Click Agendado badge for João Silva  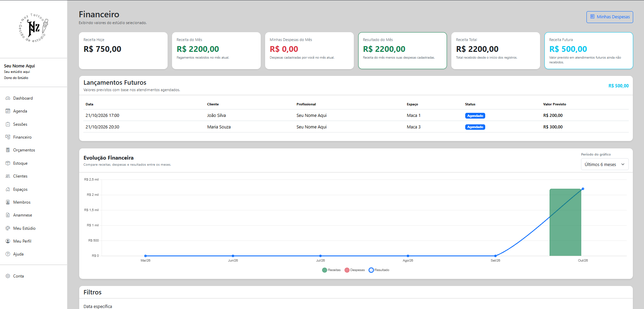[x=475, y=116]
